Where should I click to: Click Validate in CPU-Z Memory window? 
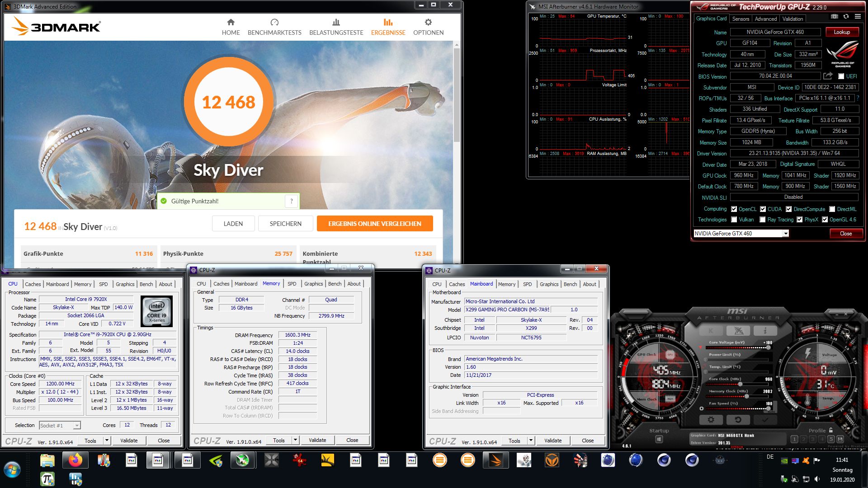317,440
